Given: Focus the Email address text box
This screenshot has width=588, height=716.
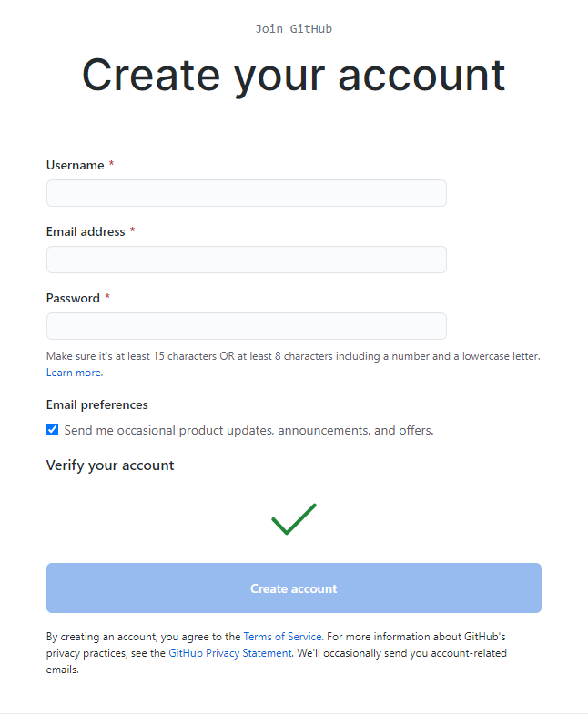Looking at the screenshot, I should tap(247, 260).
